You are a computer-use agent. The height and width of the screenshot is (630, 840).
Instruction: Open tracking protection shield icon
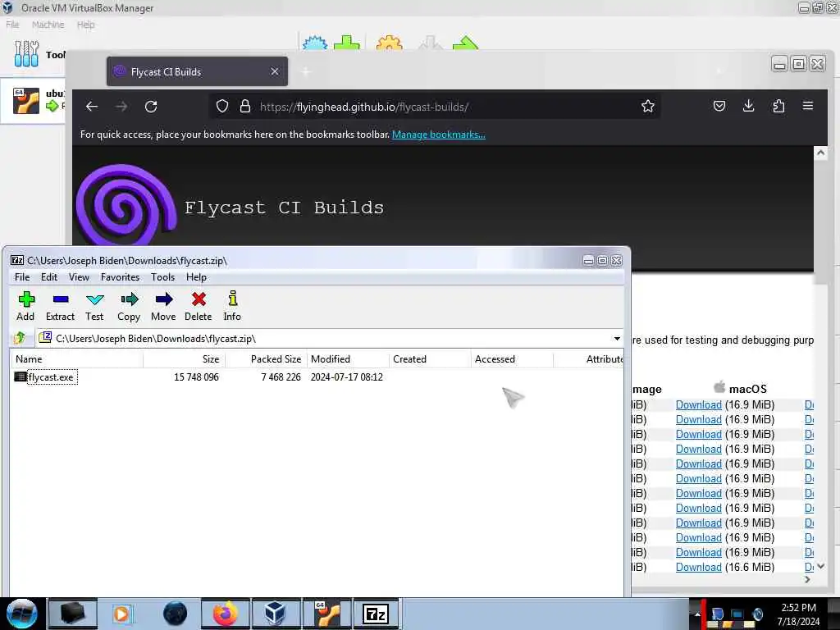tap(222, 106)
